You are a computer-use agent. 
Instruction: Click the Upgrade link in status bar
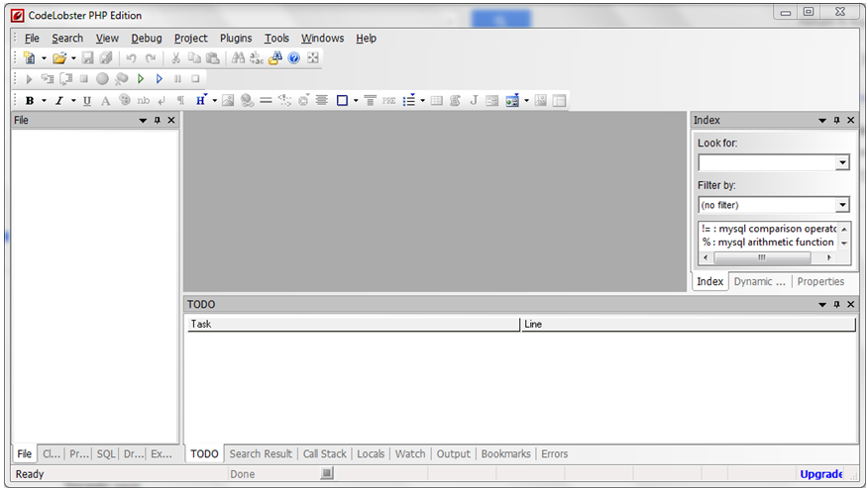821,474
